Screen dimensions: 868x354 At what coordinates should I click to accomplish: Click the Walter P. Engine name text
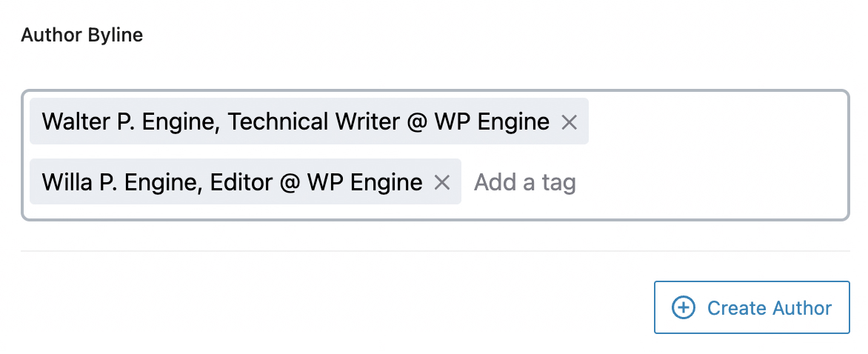click(130, 121)
